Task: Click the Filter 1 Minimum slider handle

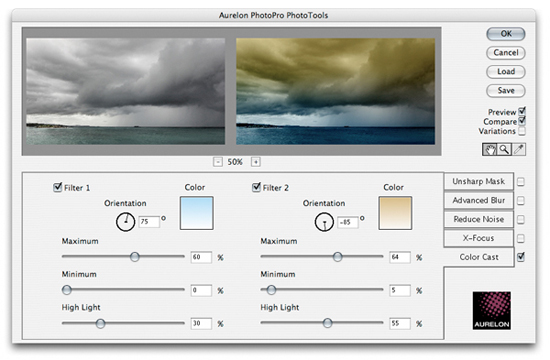Action: (x=67, y=290)
